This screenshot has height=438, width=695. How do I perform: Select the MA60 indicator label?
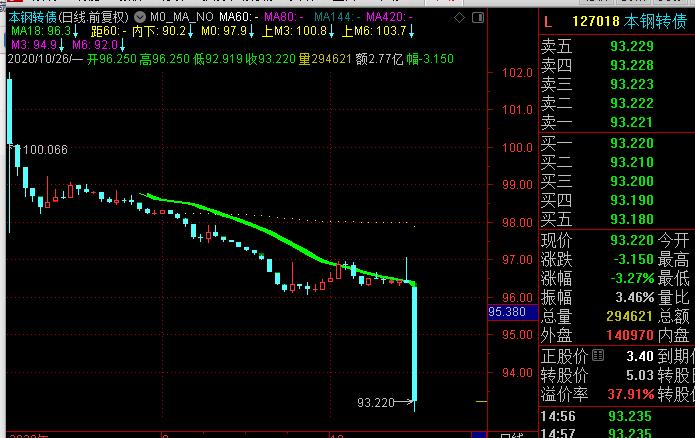[x=239, y=17]
